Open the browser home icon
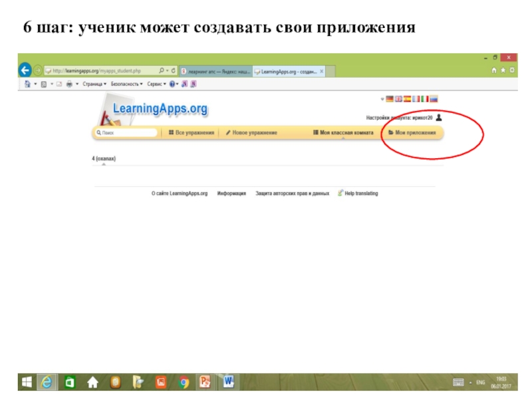The height and width of the screenshot is (399, 532). tap(493, 70)
